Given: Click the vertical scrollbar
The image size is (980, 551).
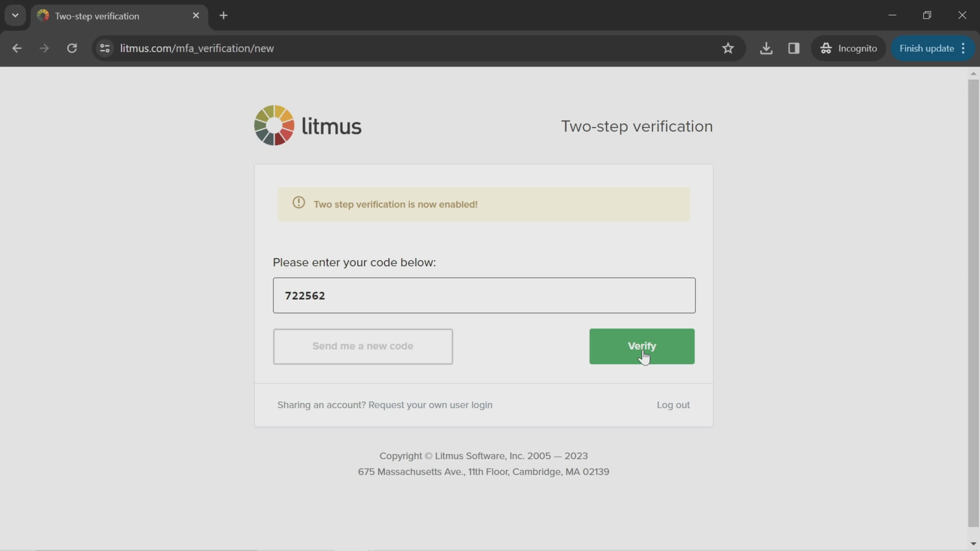Looking at the screenshot, I should tap(973, 303).
